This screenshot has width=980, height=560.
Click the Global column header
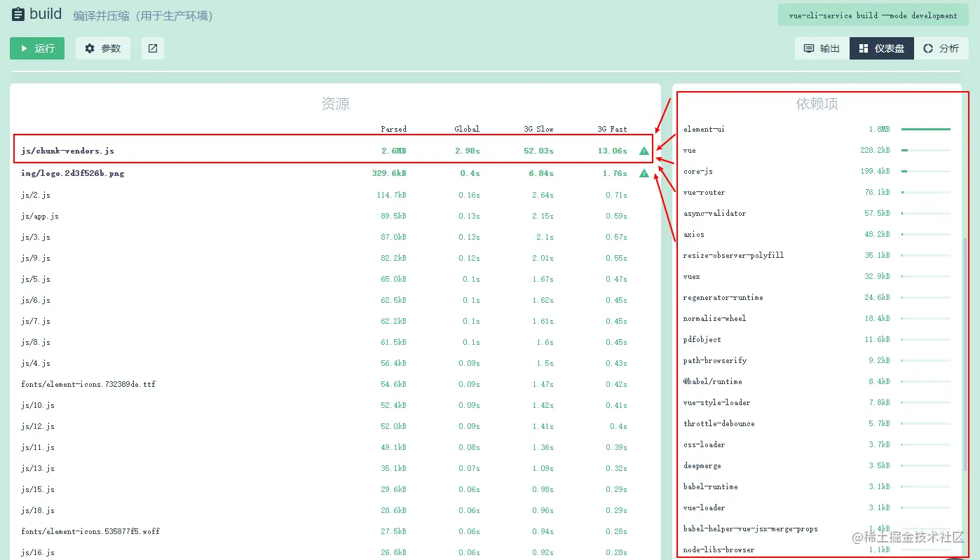coord(467,129)
